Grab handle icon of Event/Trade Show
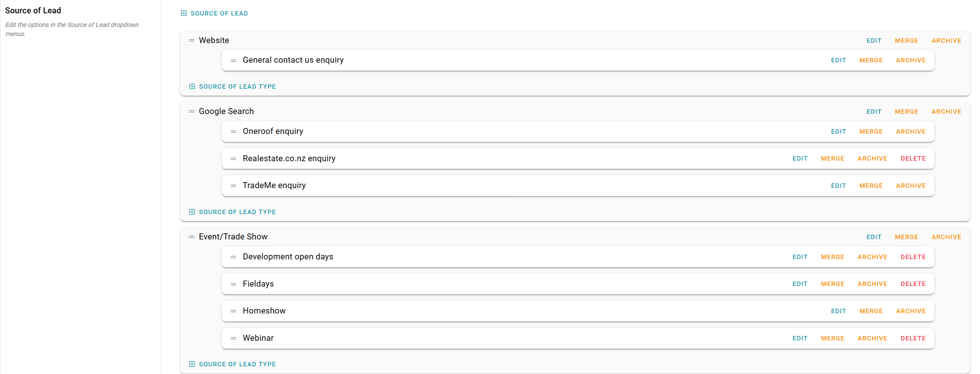Image resolution: width=980 pixels, height=374 pixels. tap(191, 237)
